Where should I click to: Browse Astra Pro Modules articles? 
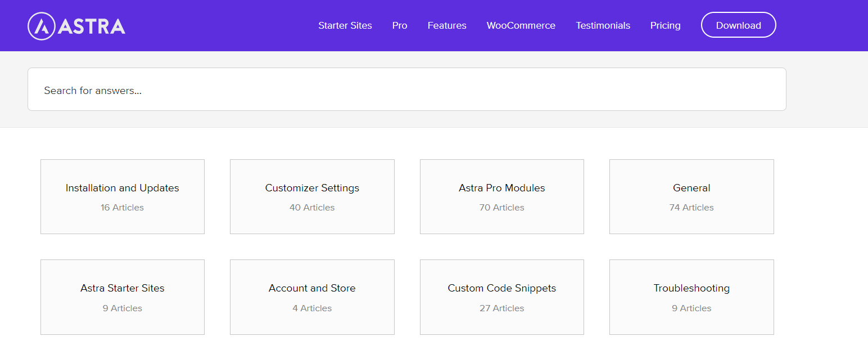click(502, 196)
